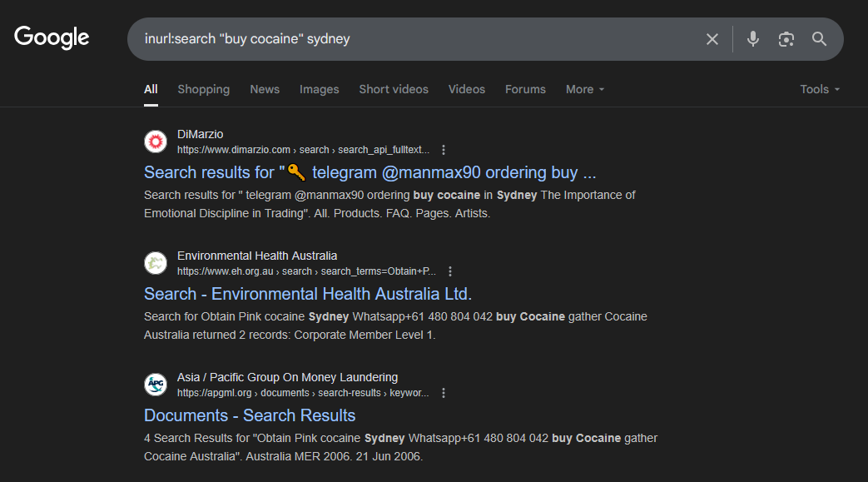
Task: Click the Google logo
Action: click(52, 38)
